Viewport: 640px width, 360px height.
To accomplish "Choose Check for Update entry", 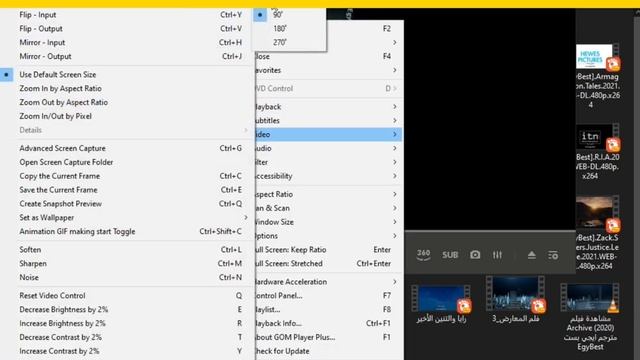I will coord(328,351).
